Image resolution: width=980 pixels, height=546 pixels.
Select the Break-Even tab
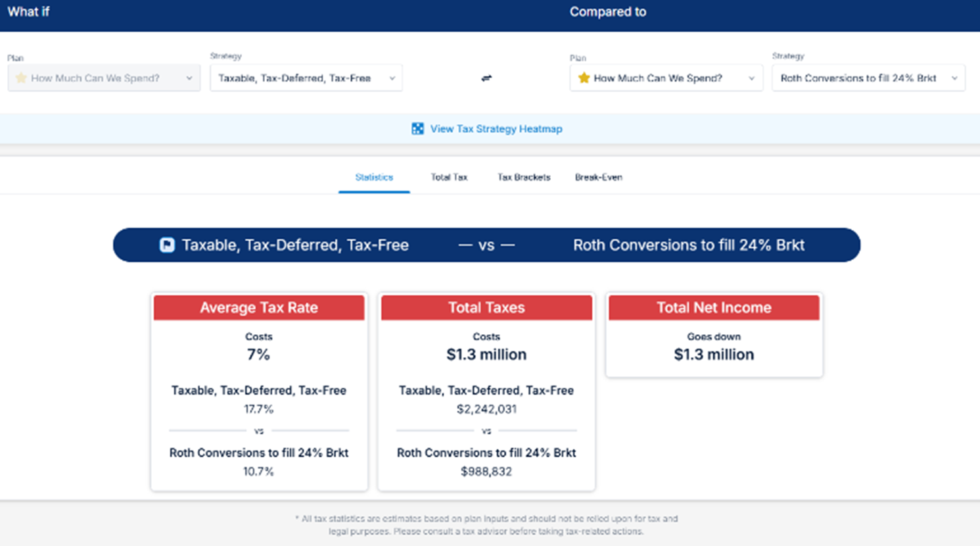[598, 178]
